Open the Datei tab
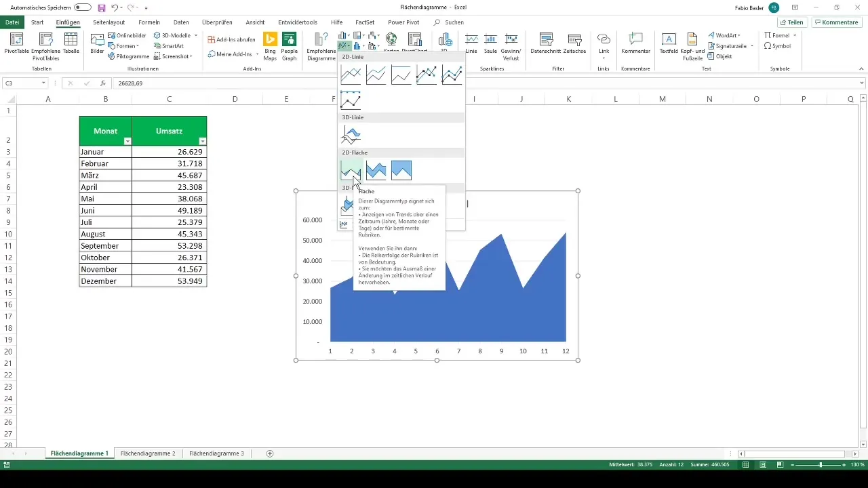Image resolution: width=868 pixels, height=488 pixels. pyautogui.click(x=12, y=22)
